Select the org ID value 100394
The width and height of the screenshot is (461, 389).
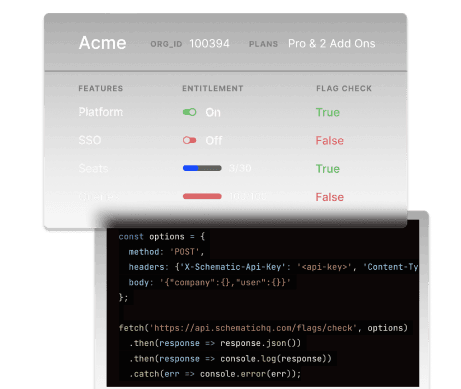pyautogui.click(x=209, y=44)
